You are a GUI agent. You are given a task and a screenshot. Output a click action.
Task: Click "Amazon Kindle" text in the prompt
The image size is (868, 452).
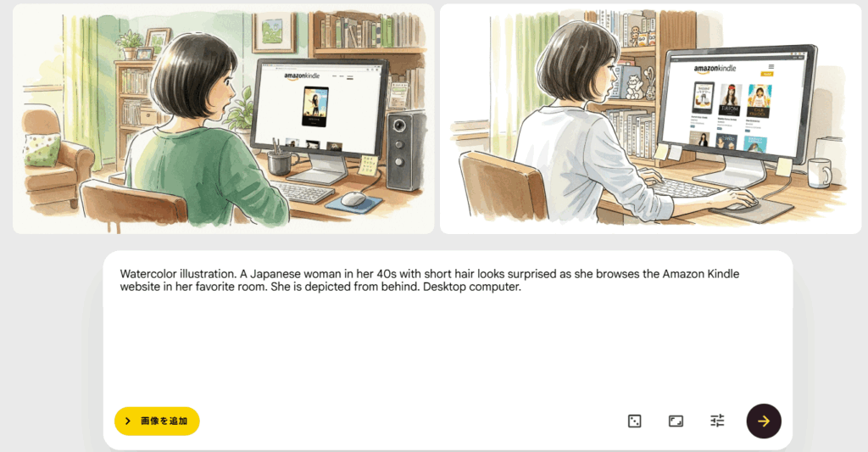(701, 274)
